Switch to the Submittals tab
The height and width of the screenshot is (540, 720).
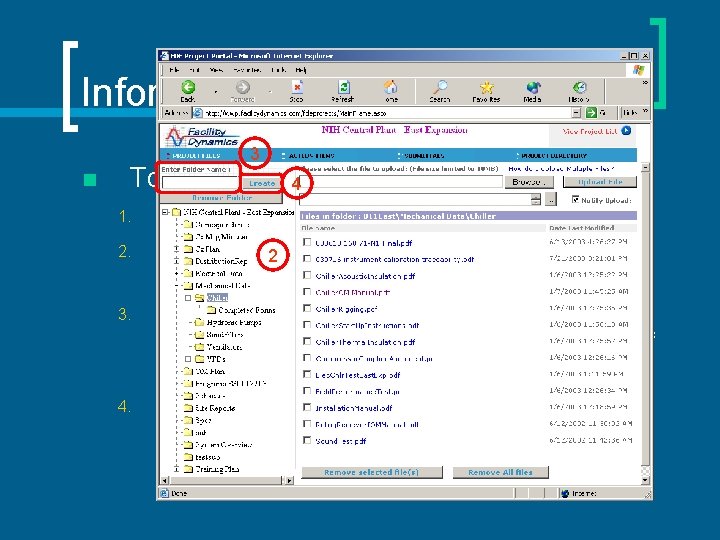[x=422, y=156]
